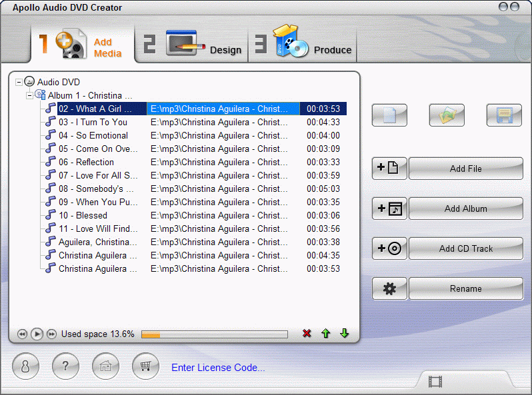
Task: Click the Design step monitor icon
Action: tap(185, 43)
